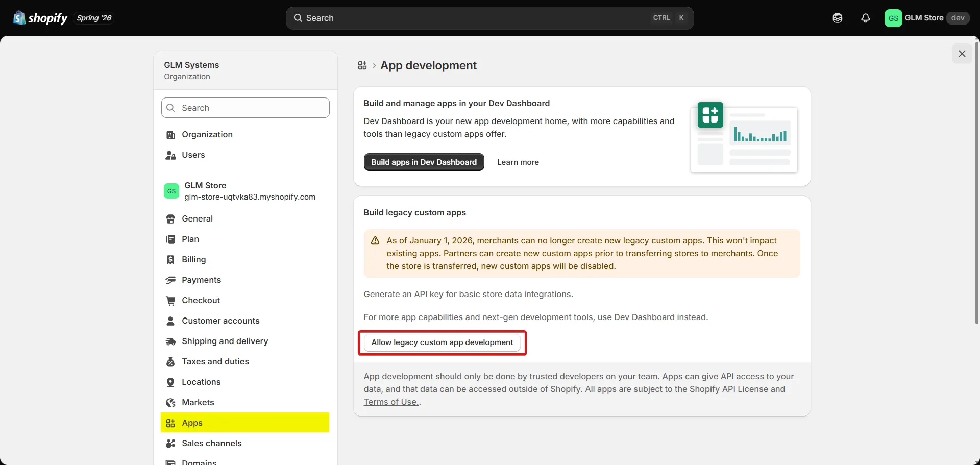Click the Billing receipt icon
The width and height of the screenshot is (980, 465).
coord(170,260)
